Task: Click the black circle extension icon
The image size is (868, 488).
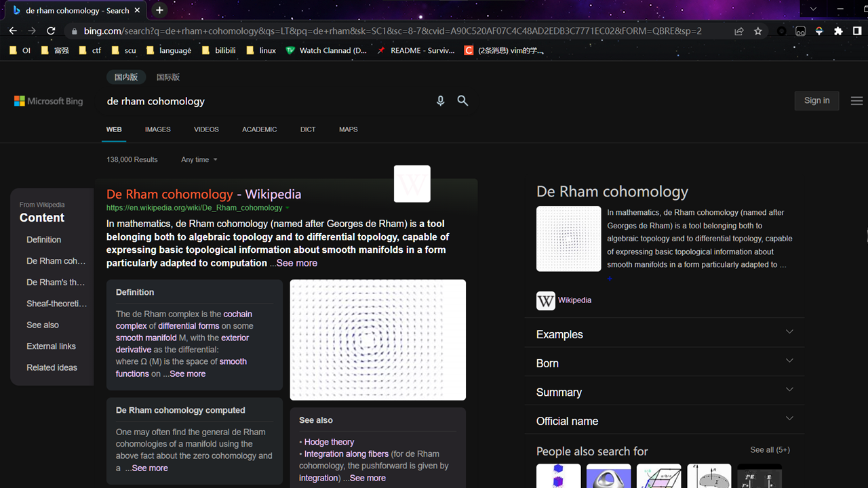Action: pyautogui.click(x=781, y=30)
